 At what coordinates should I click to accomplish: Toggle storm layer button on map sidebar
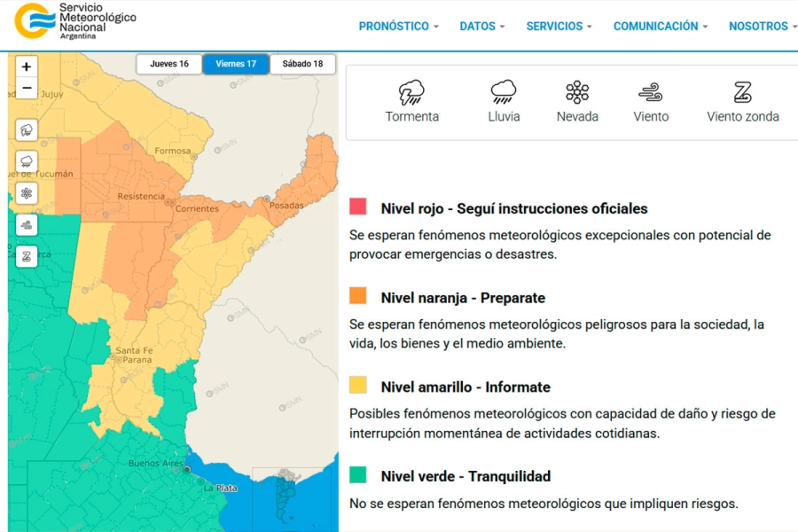(27, 130)
